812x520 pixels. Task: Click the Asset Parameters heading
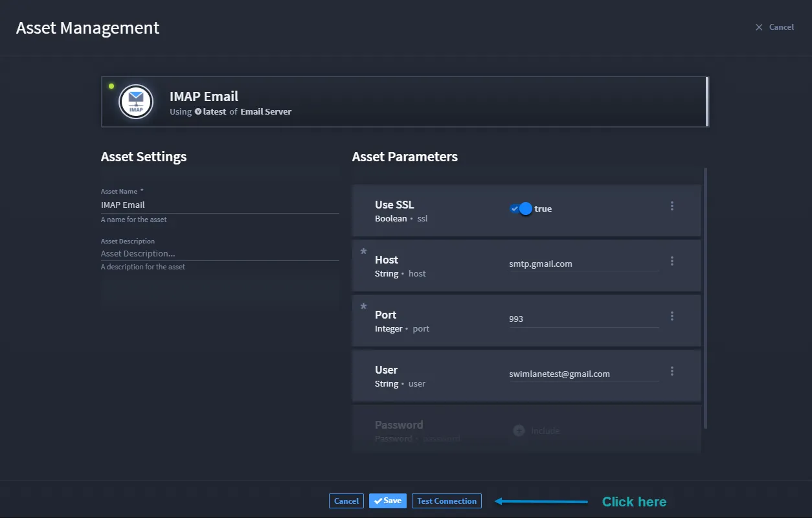pos(405,157)
